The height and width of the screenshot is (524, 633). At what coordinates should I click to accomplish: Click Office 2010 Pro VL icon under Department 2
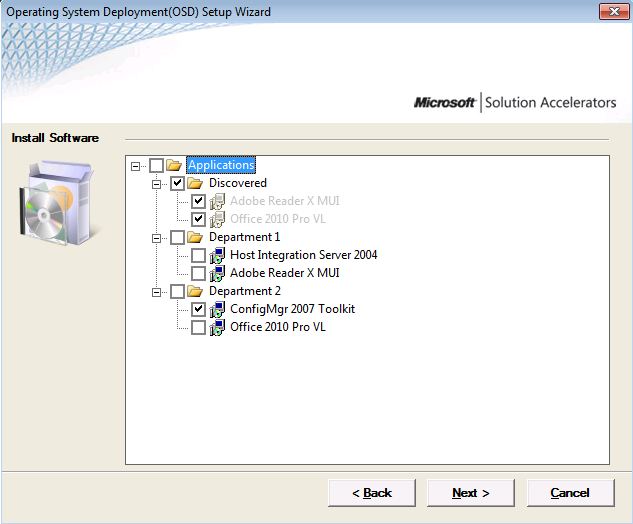point(217,327)
